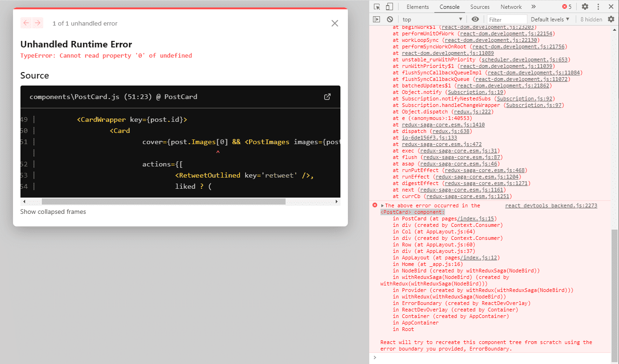Open the redux-saga-core.esm.js:1410 link
Viewport: 619px width, 364px height.
point(443,125)
